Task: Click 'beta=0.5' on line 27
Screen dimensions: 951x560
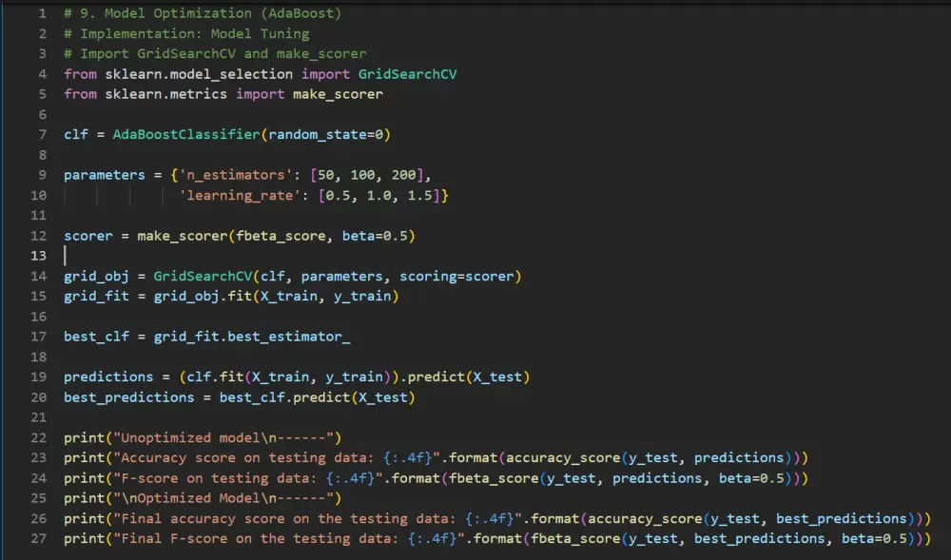Action: click(x=875, y=539)
